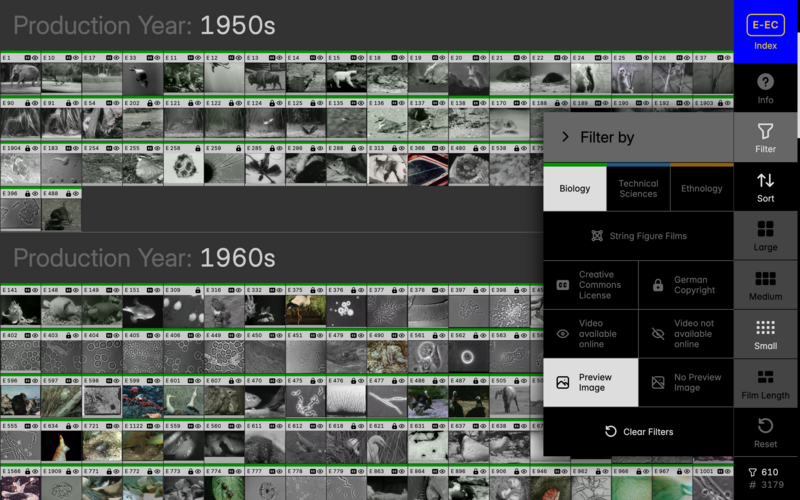
Task: Toggle German Copyright filter
Action: coord(686,285)
